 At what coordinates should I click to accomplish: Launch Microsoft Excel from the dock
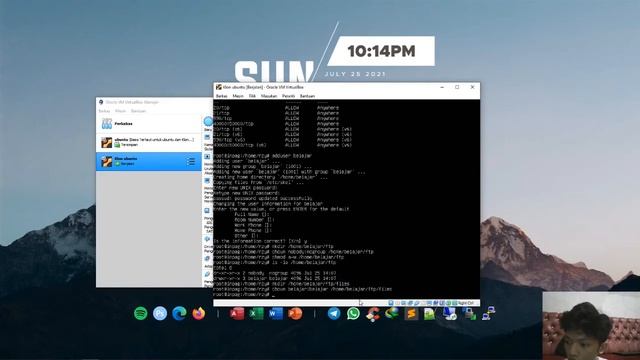(256, 313)
